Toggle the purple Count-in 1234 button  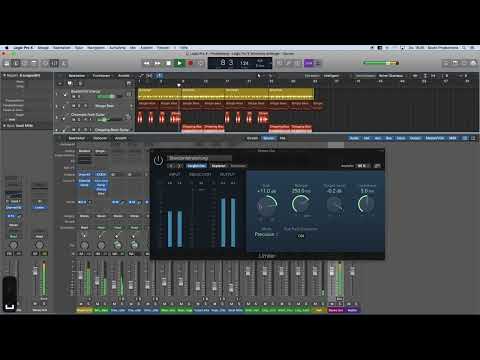click(x=309, y=63)
